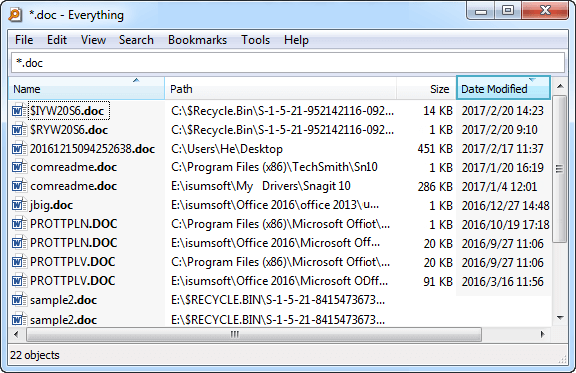Select the file $RYW20S6.doc
This screenshot has width=576, height=373.
69,130
